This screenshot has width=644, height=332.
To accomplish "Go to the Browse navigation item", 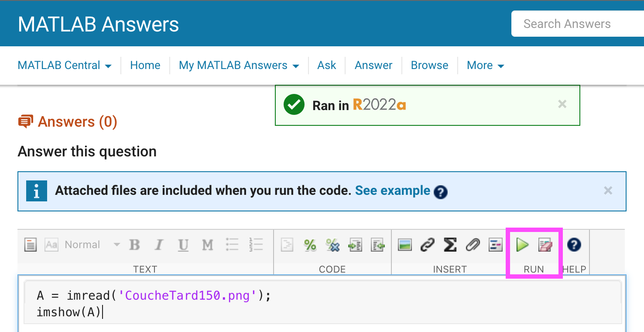I will tap(429, 66).
